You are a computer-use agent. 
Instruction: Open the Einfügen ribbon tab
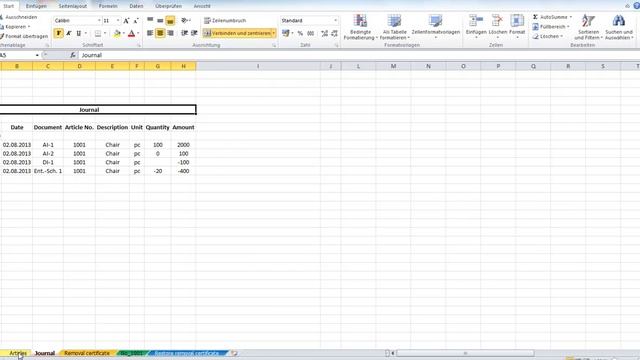pyautogui.click(x=36, y=6)
